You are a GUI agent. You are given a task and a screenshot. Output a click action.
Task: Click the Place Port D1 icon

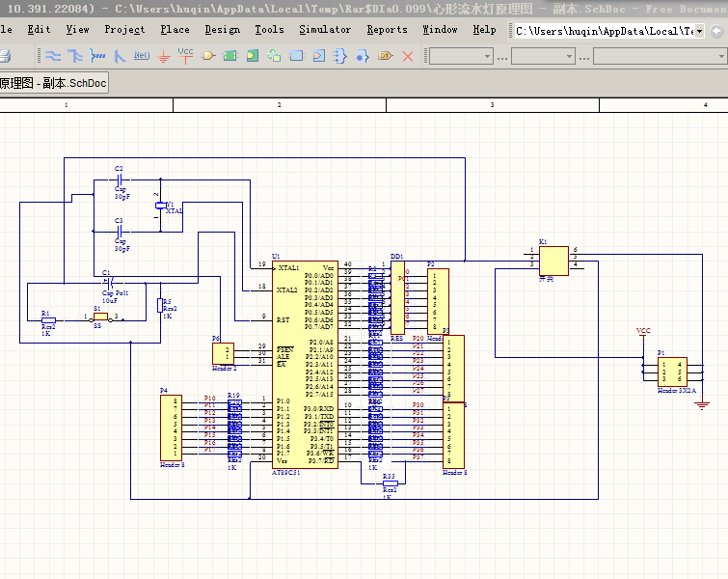386,56
